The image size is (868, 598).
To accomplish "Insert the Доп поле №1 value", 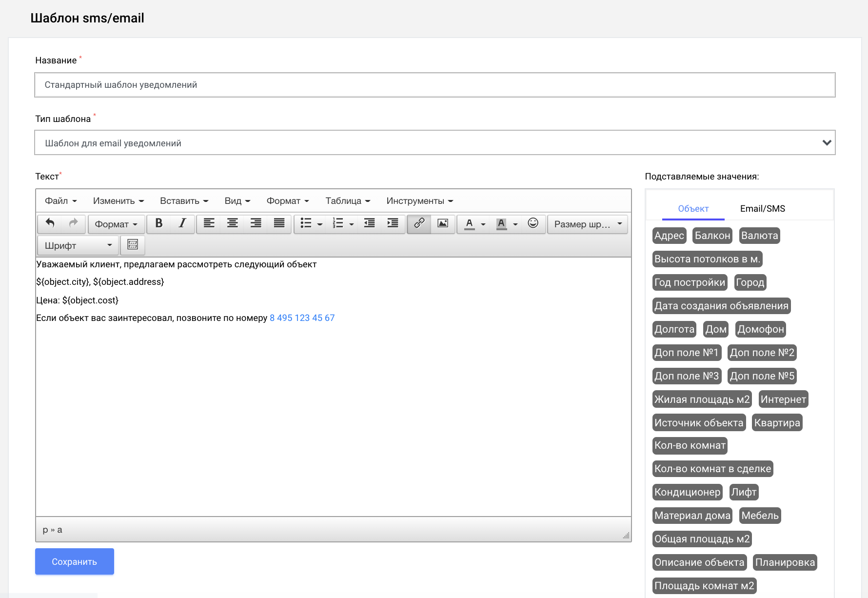I will coord(687,353).
